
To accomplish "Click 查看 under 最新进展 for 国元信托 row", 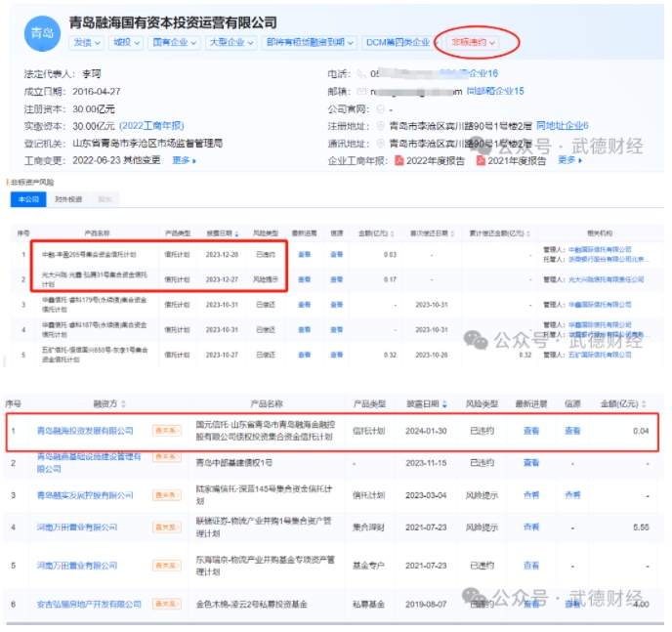I will (x=530, y=430).
